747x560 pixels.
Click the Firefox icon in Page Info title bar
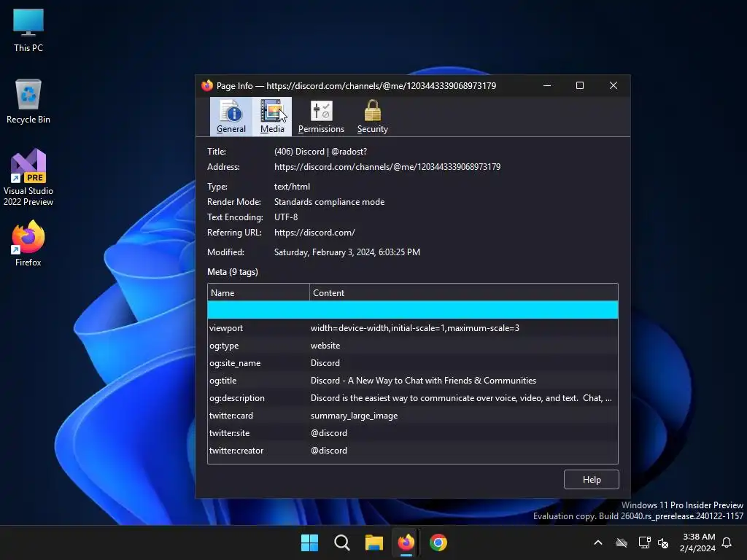[206, 86]
